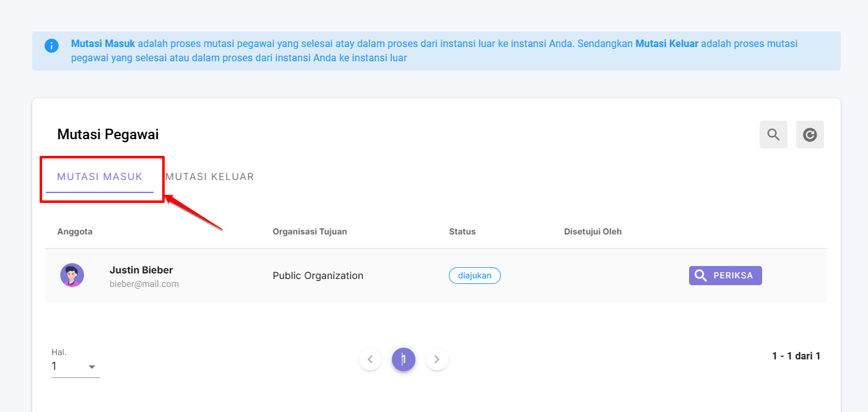Click the name Justin Bieber

pyautogui.click(x=141, y=270)
